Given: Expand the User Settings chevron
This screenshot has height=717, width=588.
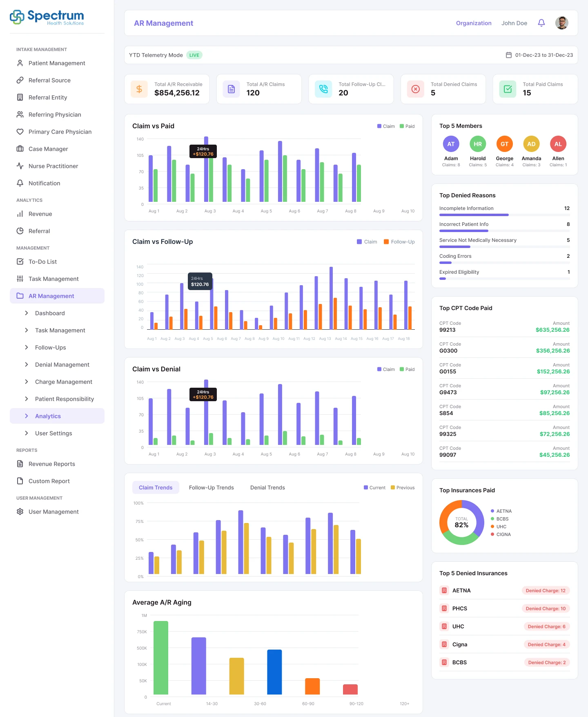Looking at the screenshot, I should coord(27,433).
